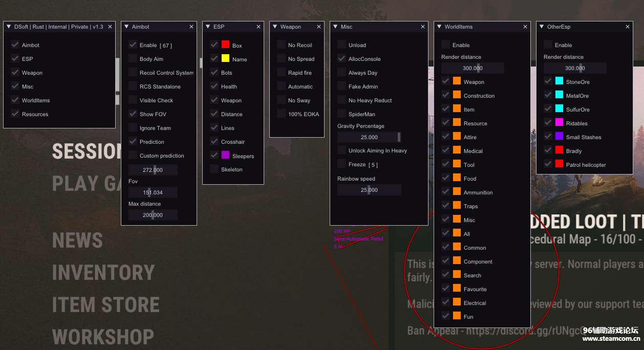
Task: Collapse the WorldItems panel header arrow
Action: click(x=439, y=27)
